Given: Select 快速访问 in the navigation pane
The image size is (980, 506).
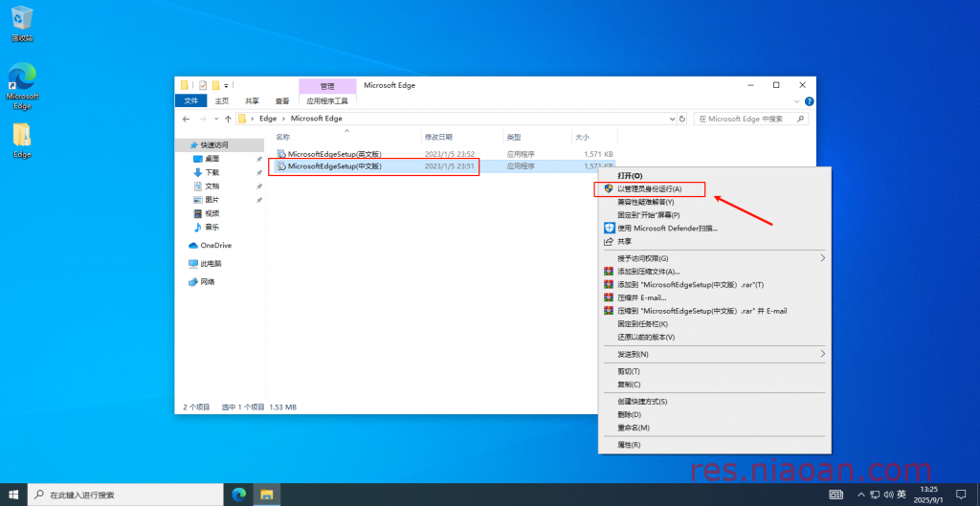Looking at the screenshot, I should click(x=214, y=145).
